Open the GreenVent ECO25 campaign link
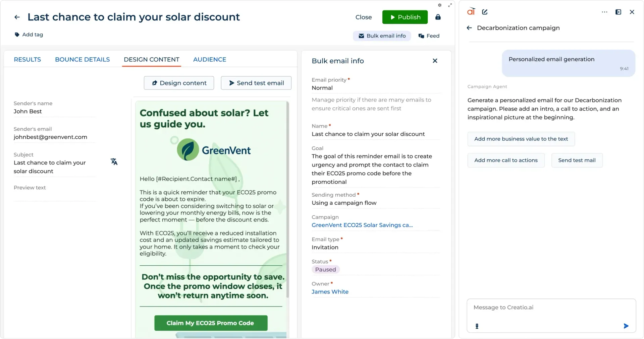 pyautogui.click(x=362, y=225)
